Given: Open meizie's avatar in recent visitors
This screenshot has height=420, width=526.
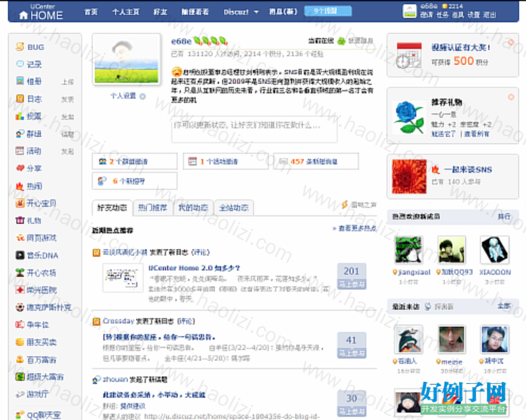Looking at the screenshot, I should tap(452, 339).
